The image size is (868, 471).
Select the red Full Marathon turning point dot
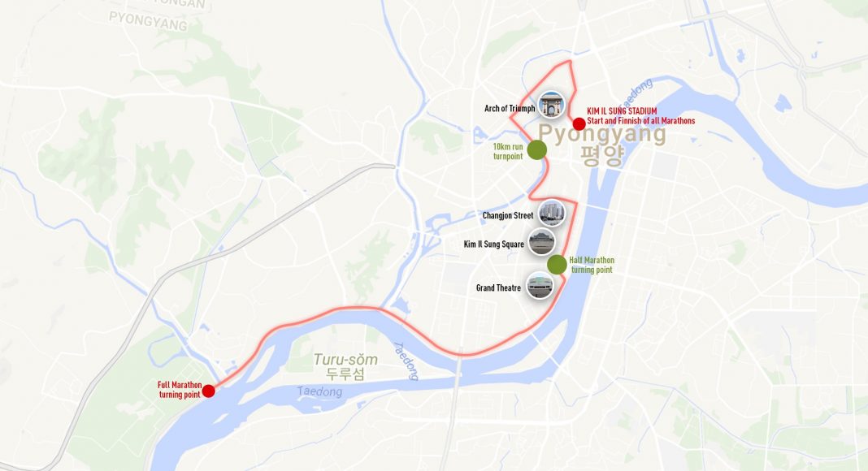tap(208, 391)
